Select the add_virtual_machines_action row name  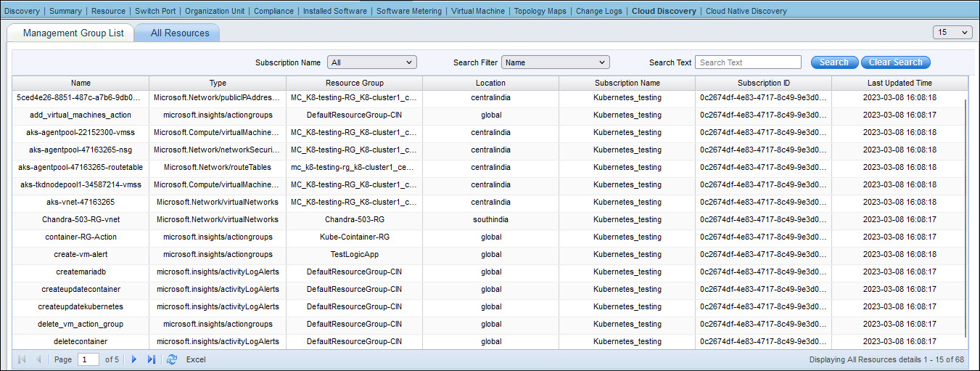click(x=81, y=115)
